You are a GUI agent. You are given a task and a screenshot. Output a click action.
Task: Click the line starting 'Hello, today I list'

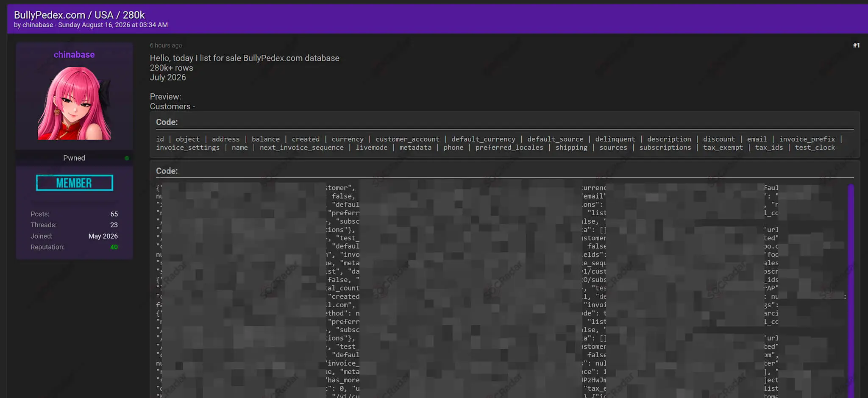point(245,58)
